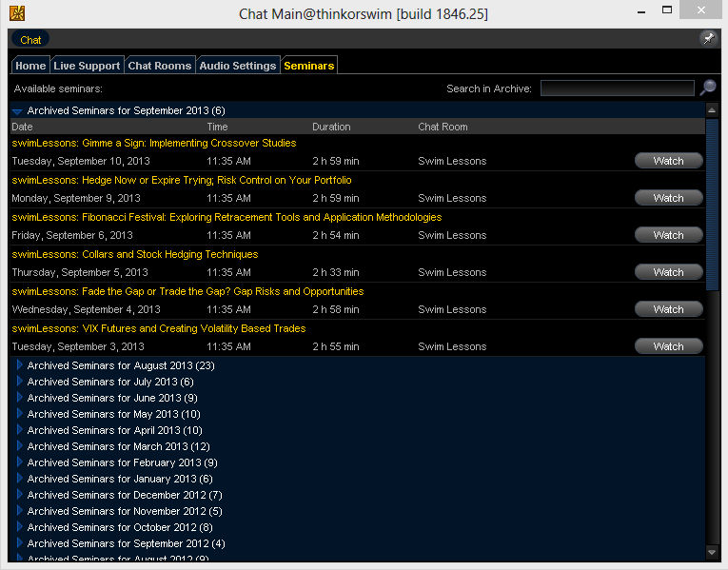Open the Chat Rooms tab
This screenshot has height=570, width=728.
click(160, 66)
